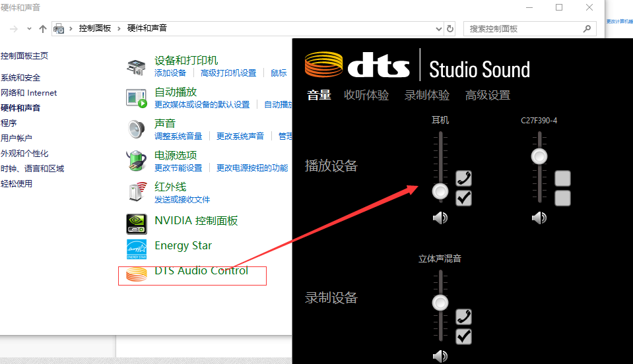Click the 鼠标 link

pyautogui.click(x=279, y=73)
